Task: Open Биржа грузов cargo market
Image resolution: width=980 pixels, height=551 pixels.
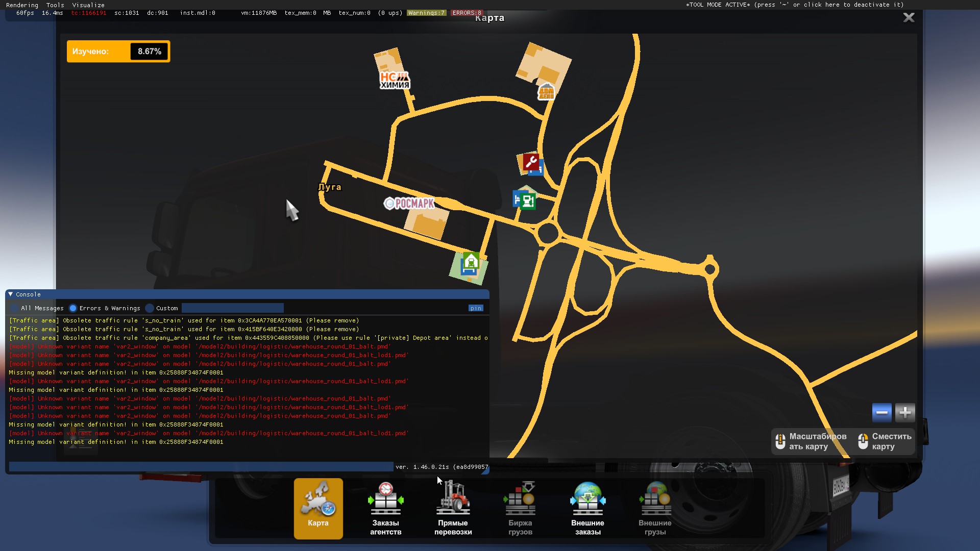Action: tap(520, 508)
